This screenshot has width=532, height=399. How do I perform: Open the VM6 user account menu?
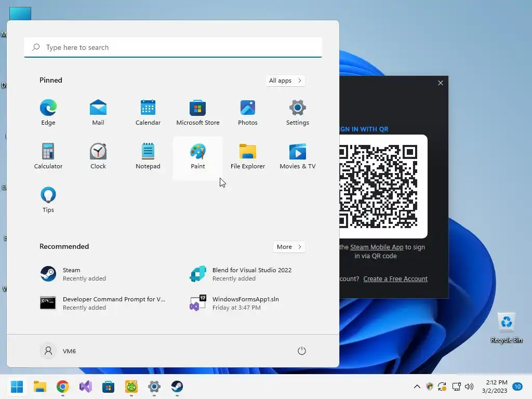(x=58, y=351)
